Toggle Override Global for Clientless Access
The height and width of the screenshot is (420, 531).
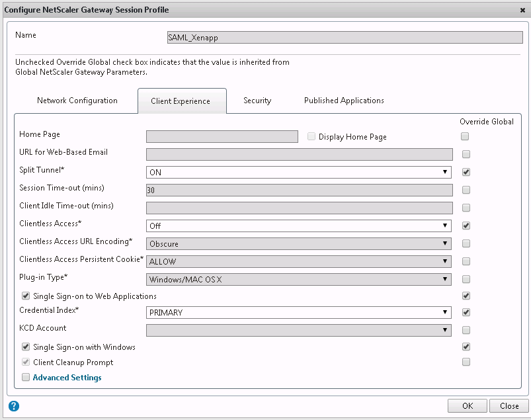(x=466, y=226)
